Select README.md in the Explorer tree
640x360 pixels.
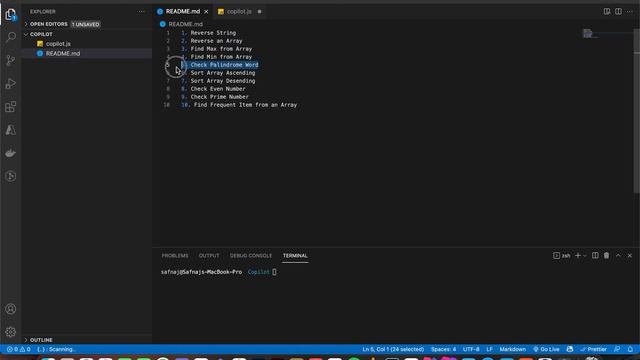coord(63,53)
